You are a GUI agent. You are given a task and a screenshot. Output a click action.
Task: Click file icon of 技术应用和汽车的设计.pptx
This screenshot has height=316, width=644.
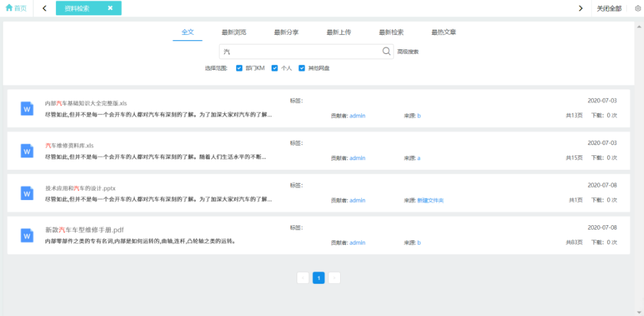pyautogui.click(x=27, y=193)
